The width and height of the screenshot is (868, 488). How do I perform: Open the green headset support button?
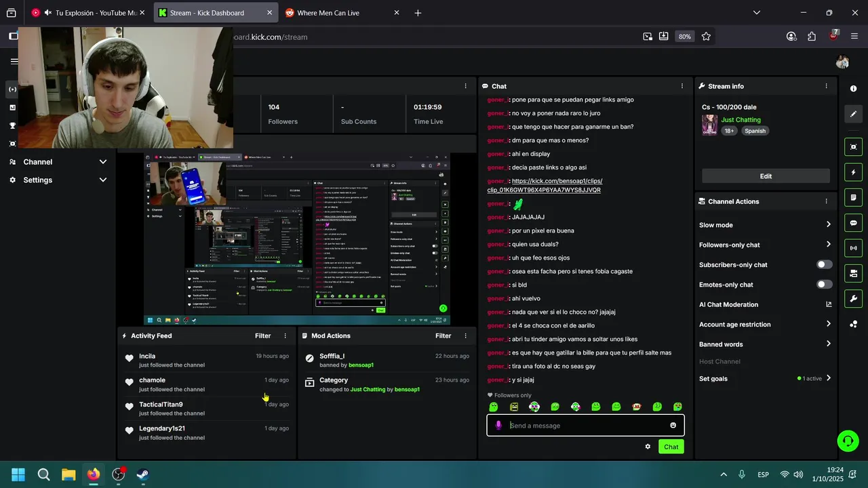[848, 441]
